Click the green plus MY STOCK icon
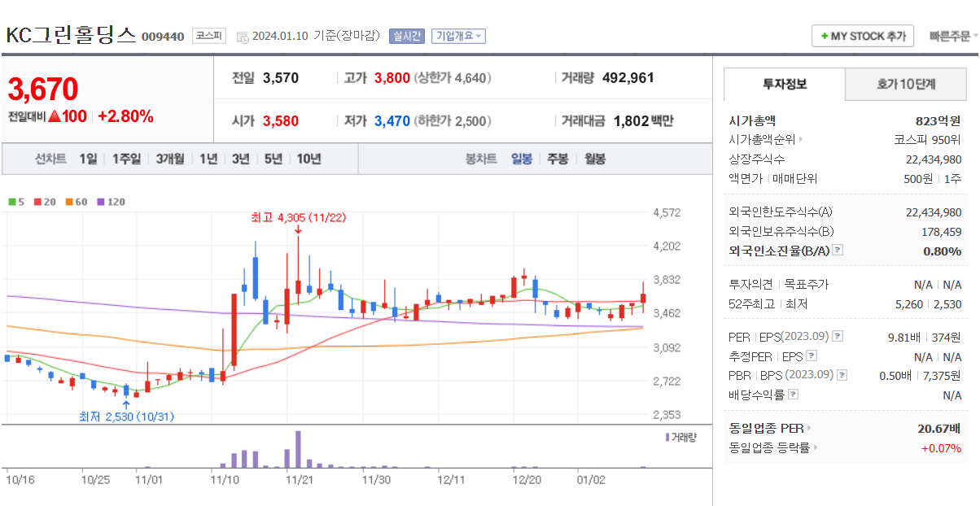Image resolution: width=980 pixels, height=506 pixels. (825, 37)
